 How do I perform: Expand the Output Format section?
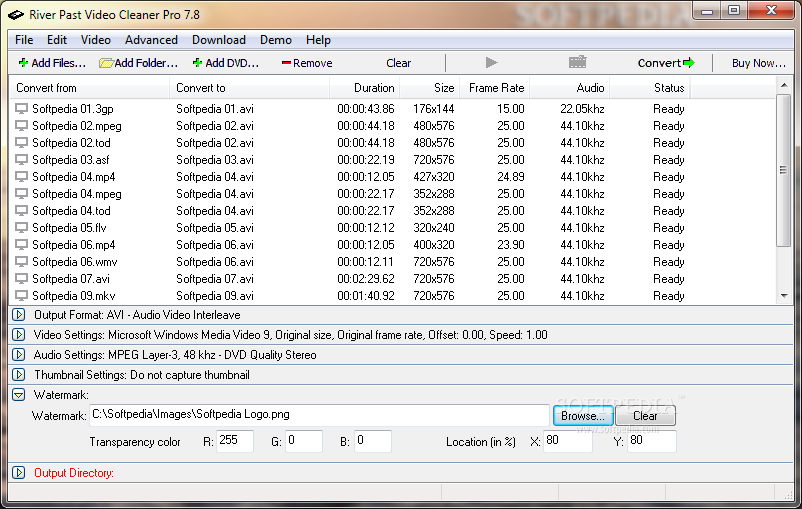point(19,315)
